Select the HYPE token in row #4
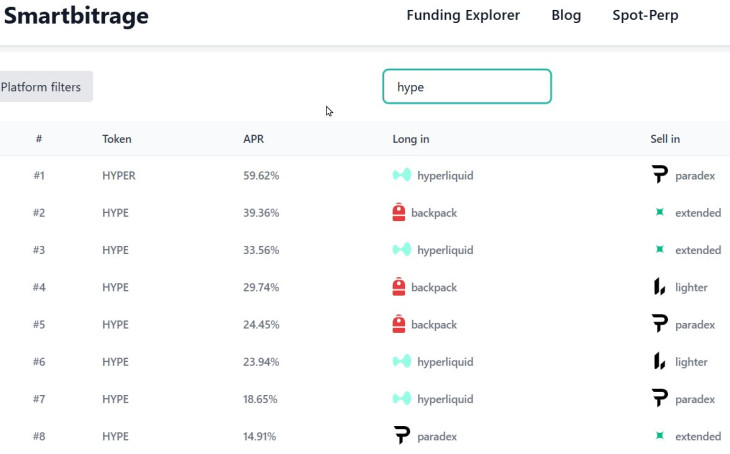 click(115, 287)
